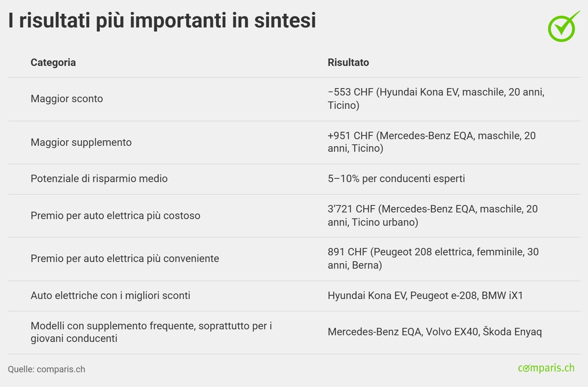Click the 'Risultato' column header

click(x=348, y=62)
